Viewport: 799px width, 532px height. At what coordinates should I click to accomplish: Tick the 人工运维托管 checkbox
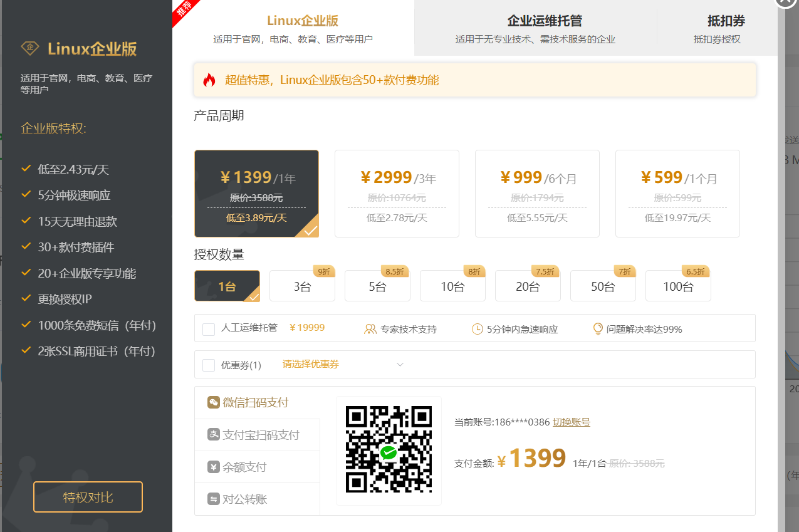click(x=209, y=329)
